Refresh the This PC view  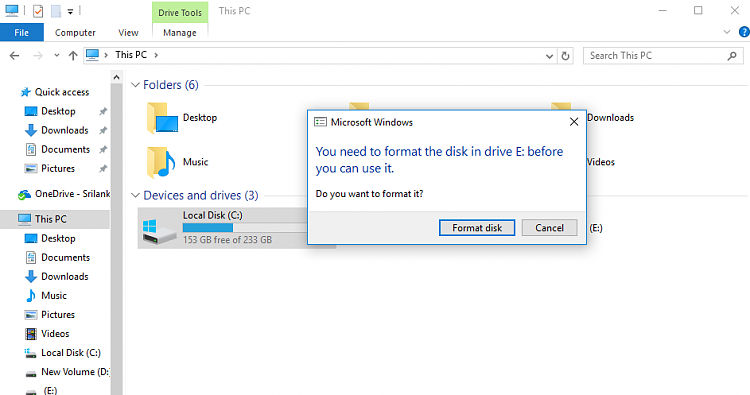(x=565, y=56)
